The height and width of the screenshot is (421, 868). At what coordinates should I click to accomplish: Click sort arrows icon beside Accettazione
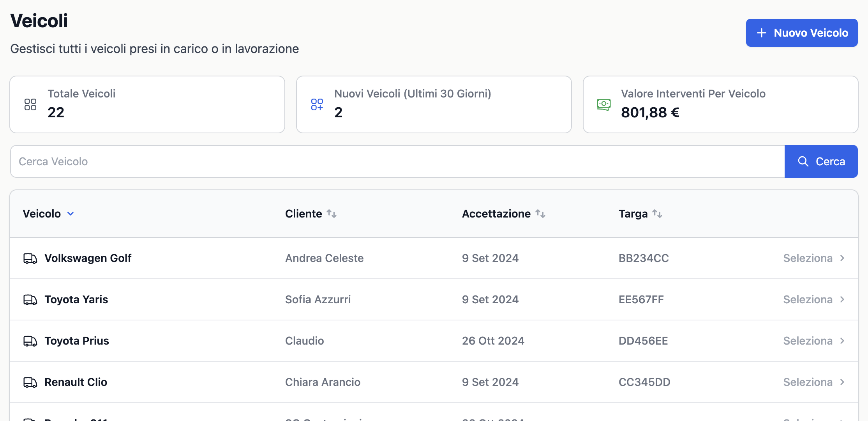point(540,214)
